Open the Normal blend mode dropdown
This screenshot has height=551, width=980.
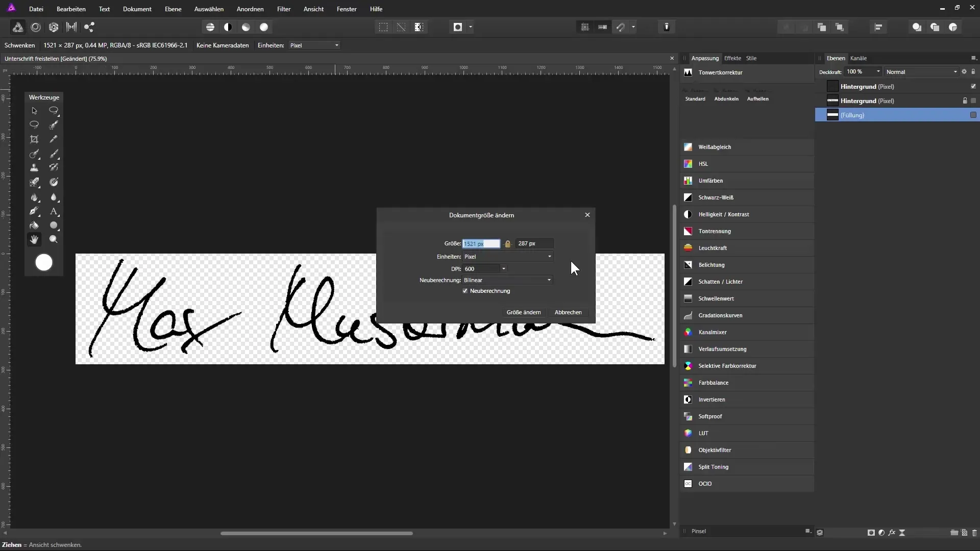(x=922, y=72)
